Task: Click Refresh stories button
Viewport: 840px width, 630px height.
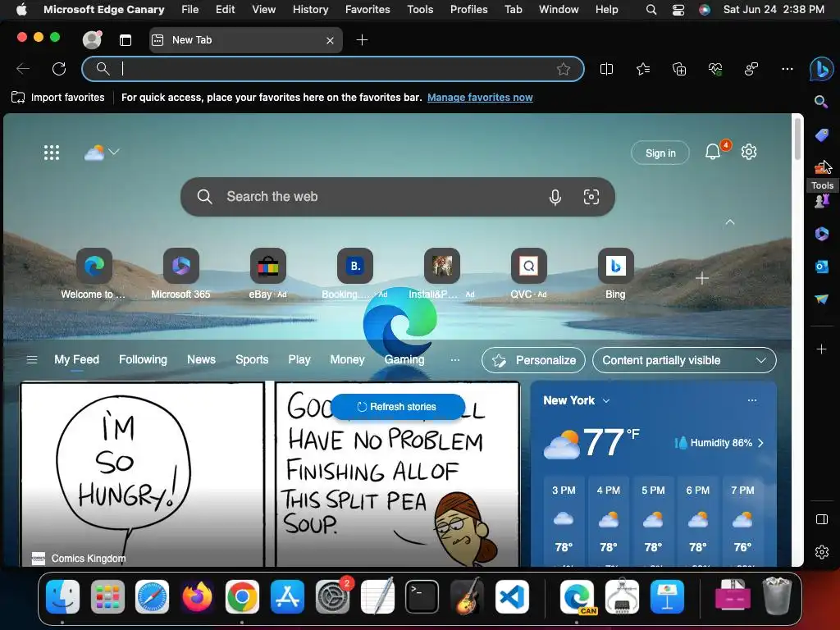Action: pos(398,407)
